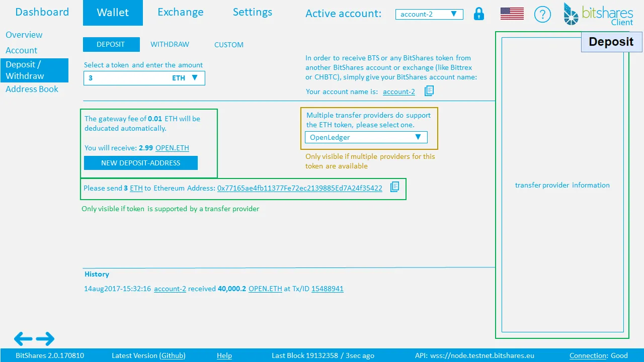Click the Connection link in the status bar
644x362 pixels.
pos(589,355)
